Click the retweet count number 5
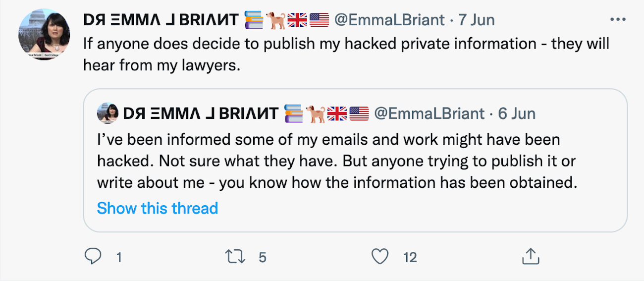The image size is (644, 281). (x=263, y=257)
